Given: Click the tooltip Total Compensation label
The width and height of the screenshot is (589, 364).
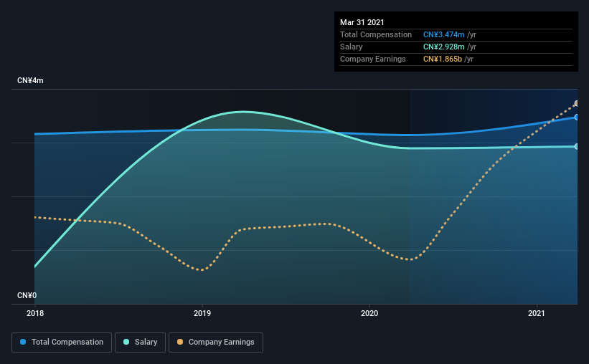Looking at the screenshot, I should pos(376,34).
